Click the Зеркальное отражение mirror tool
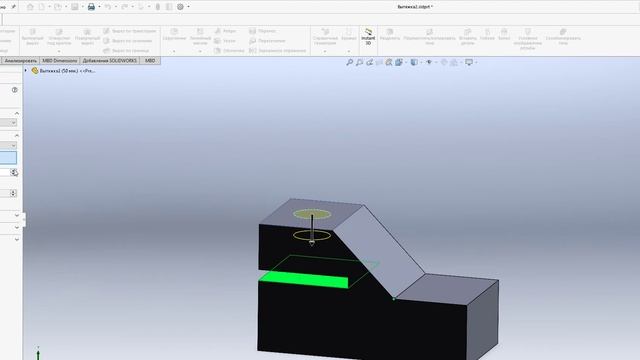Viewport: 640px width, 360px height. (x=278, y=51)
